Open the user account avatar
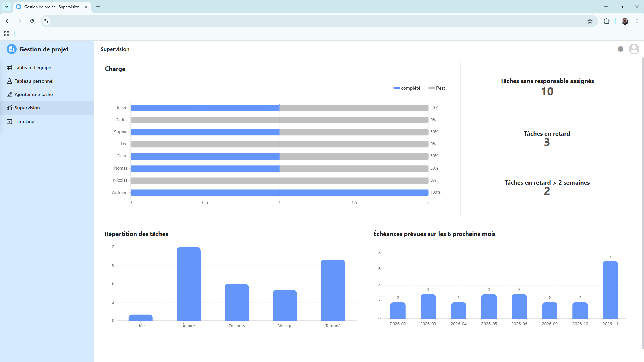The image size is (644, 362). 634,49
